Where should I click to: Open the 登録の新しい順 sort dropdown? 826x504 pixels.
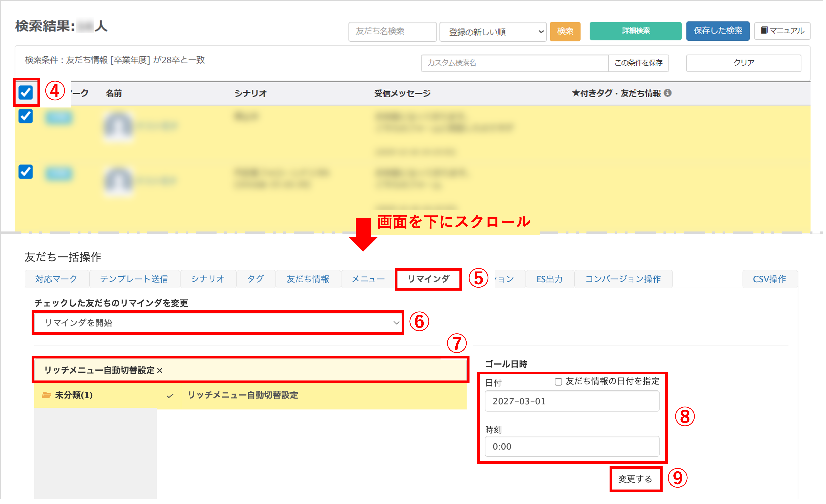coord(493,32)
